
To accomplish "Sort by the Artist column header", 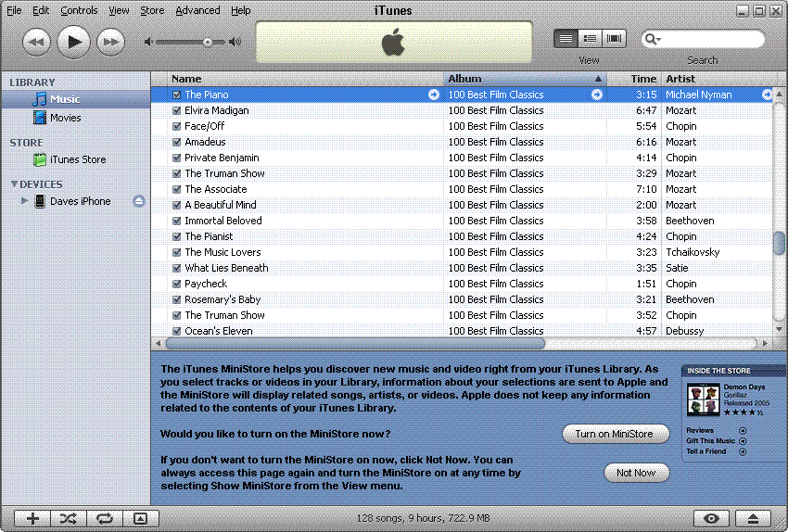I will [x=719, y=79].
